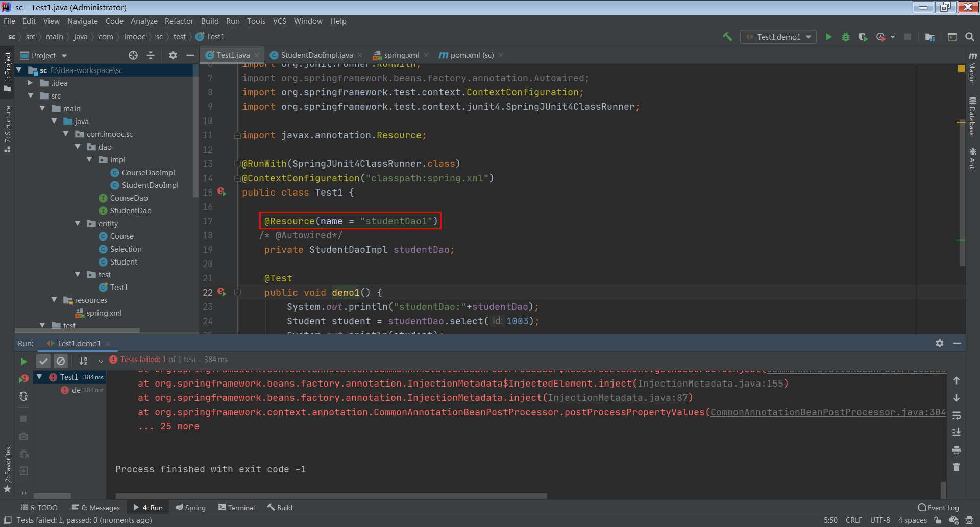Rerun tests in Run panel
The width and height of the screenshot is (980, 527).
click(23, 361)
